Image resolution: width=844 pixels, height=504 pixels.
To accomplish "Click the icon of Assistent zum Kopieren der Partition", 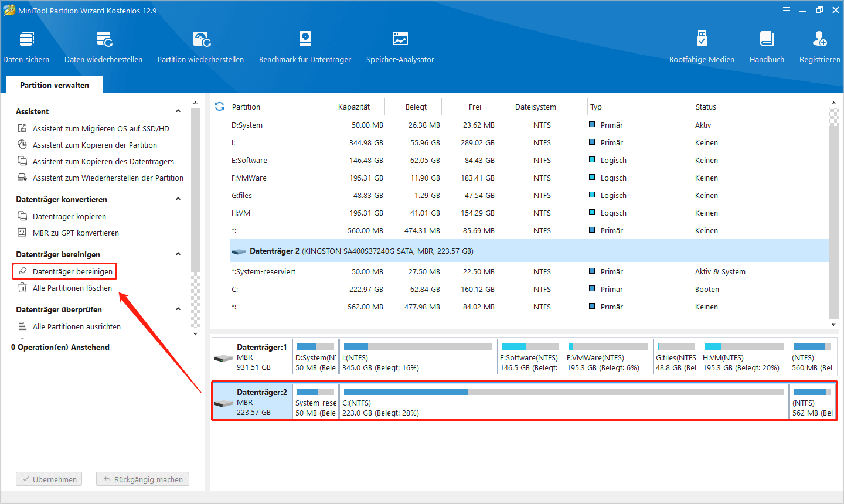I will coord(22,145).
